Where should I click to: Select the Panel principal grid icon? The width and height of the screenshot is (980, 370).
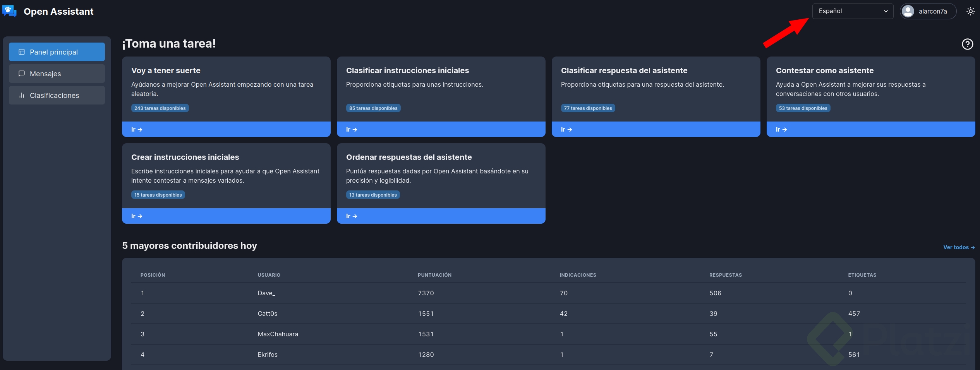[x=22, y=51]
